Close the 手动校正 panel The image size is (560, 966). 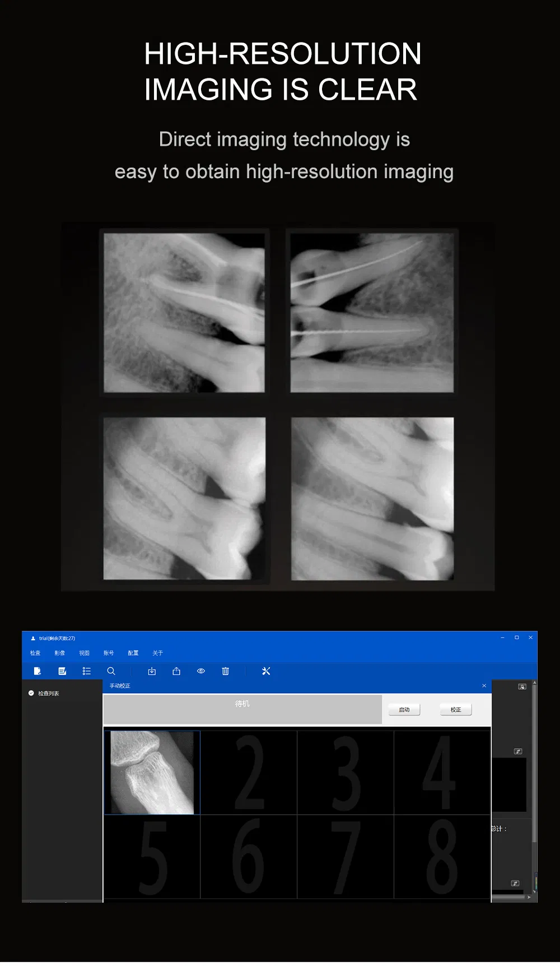(484, 686)
